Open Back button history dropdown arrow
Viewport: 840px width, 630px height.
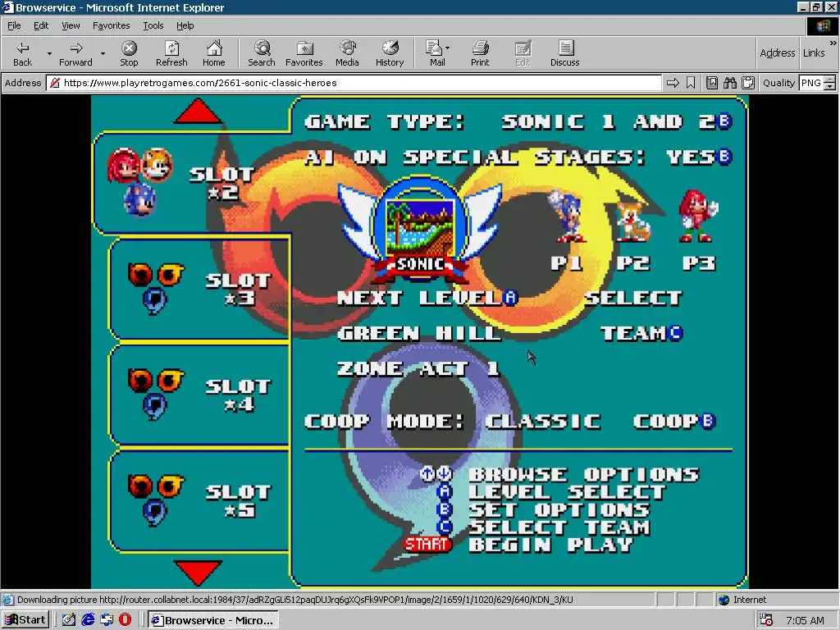click(49, 53)
